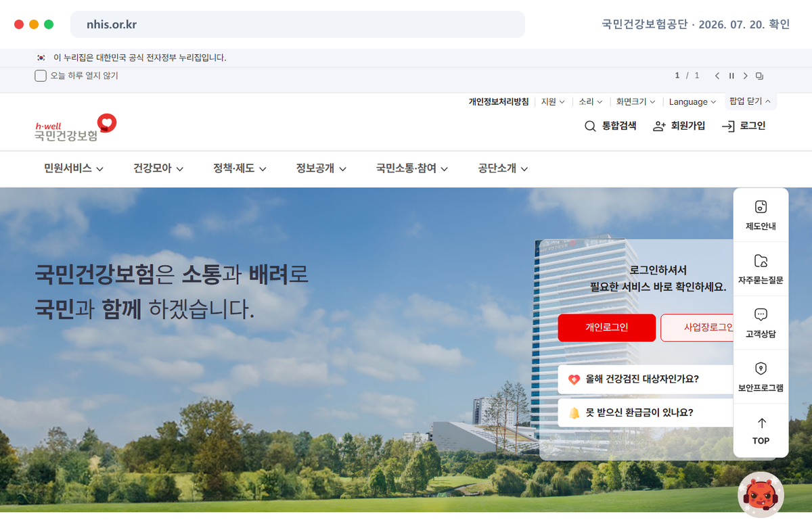Open the red chatbot mascot icon
Screen dimensions: 812x522
click(761, 495)
